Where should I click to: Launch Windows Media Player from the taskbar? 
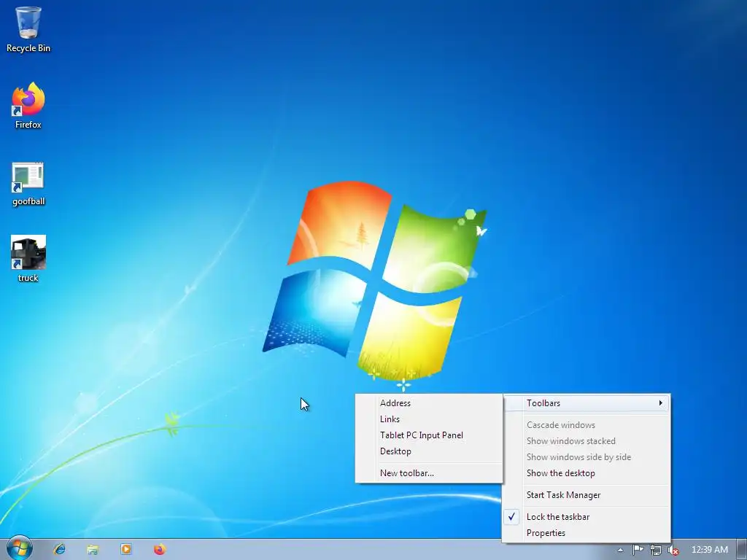(126, 550)
